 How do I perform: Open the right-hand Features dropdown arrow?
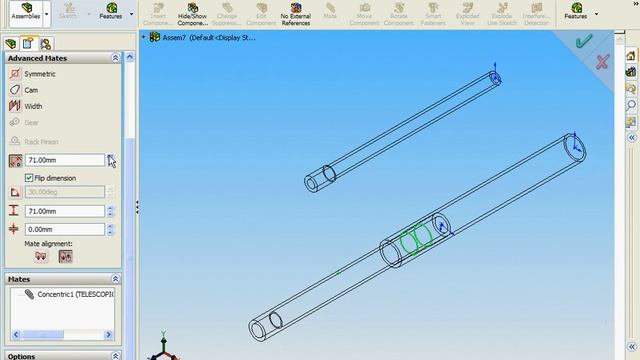click(x=596, y=14)
